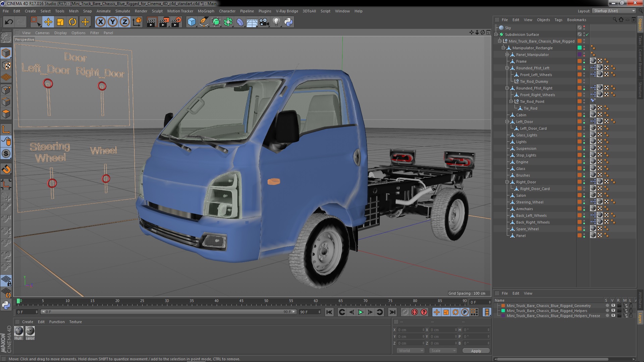Open the V-Ray Bridge menu
The image size is (644, 362).
pos(287,11)
